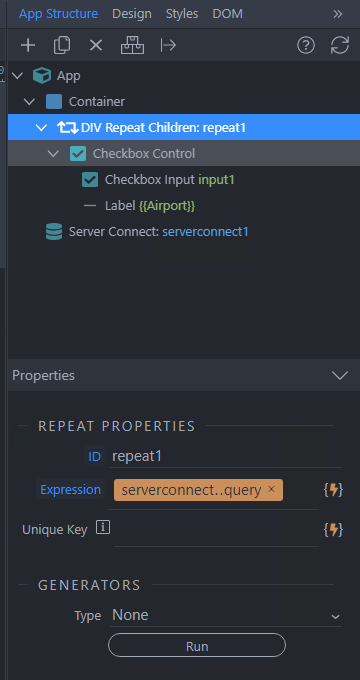This screenshot has width=360, height=680.
Task: Open data picker beside Unique Key
Action: 334,530
